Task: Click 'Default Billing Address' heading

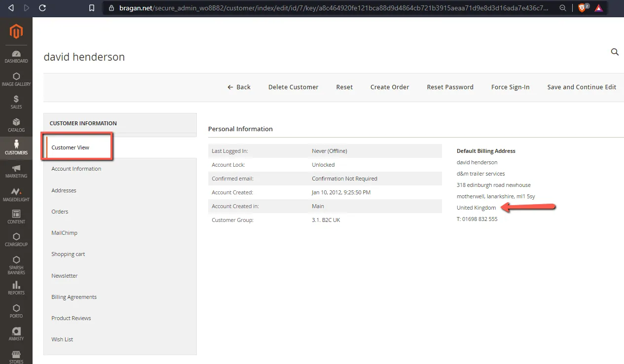Action: (x=486, y=151)
